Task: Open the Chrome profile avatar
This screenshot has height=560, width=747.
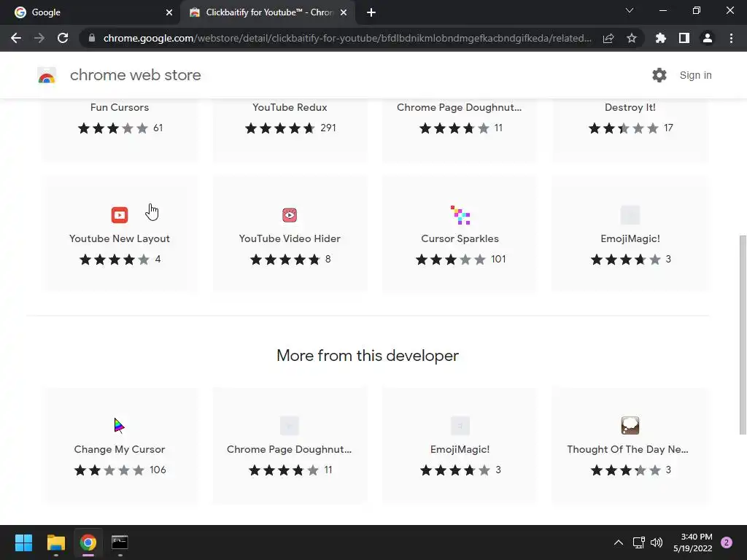Action: click(x=708, y=38)
